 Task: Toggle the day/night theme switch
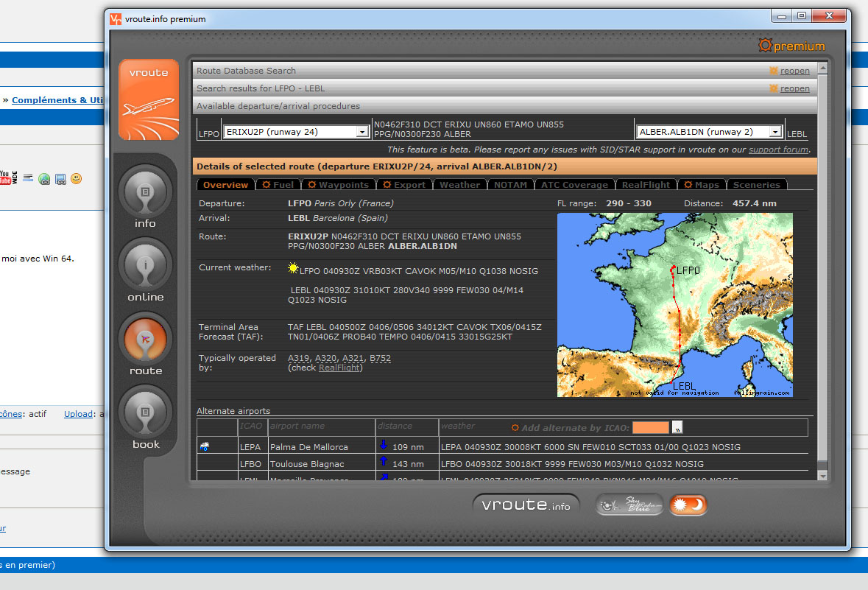click(x=688, y=505)
